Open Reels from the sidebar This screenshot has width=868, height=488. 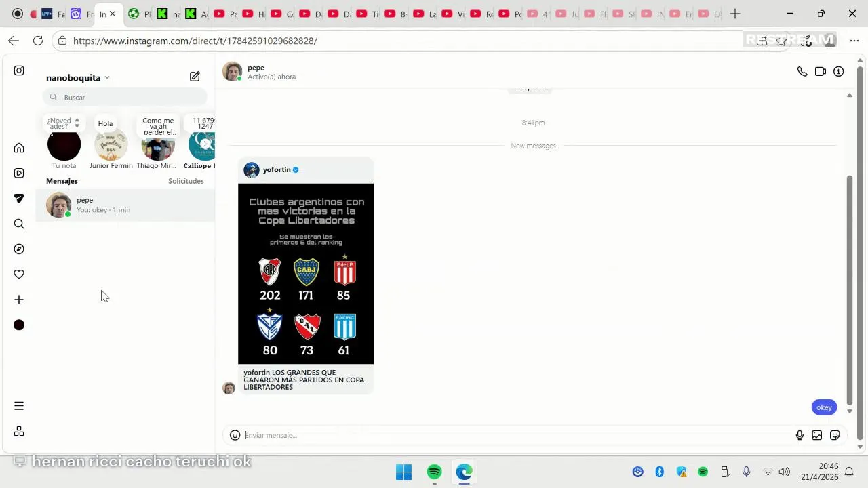19,174
